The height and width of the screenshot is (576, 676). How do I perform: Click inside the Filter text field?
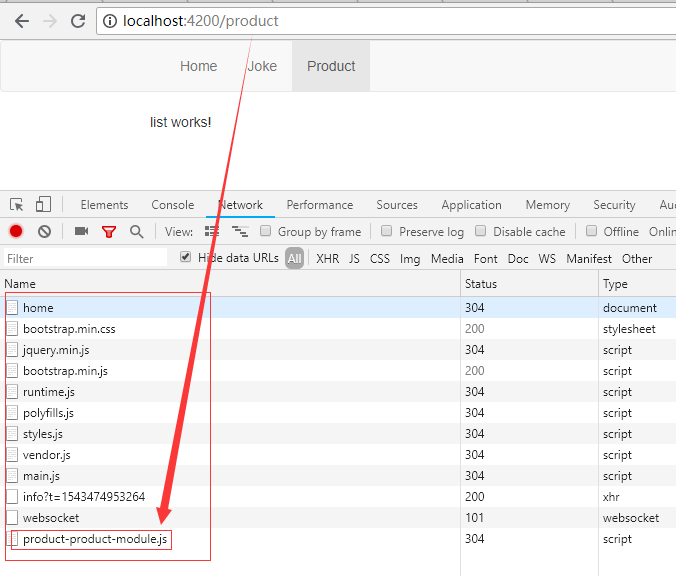(85, 258)
